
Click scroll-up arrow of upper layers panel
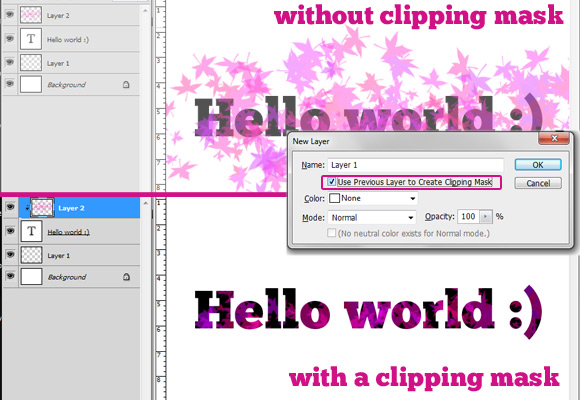pos(145,11)
